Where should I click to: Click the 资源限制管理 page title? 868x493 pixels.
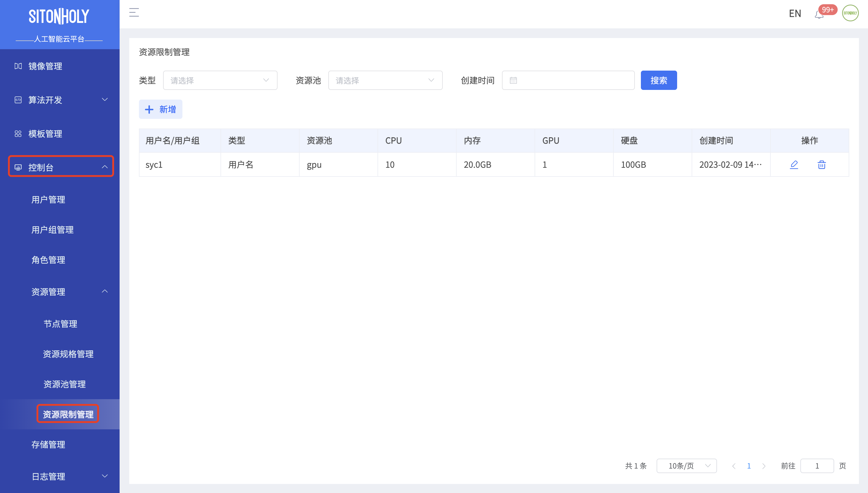(x=164, y=52)
